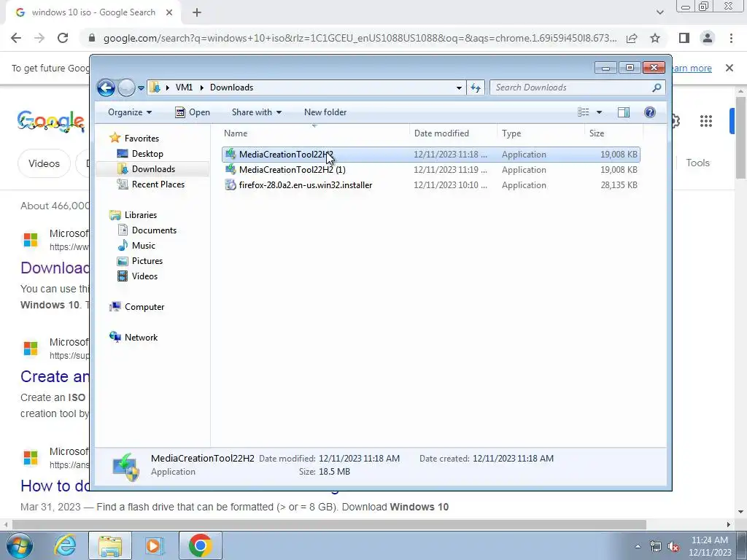Select the firefox-28.0a2 installer file
Image resolution: width=747 pixels, height=560 pixels.
tap(431, 184)
